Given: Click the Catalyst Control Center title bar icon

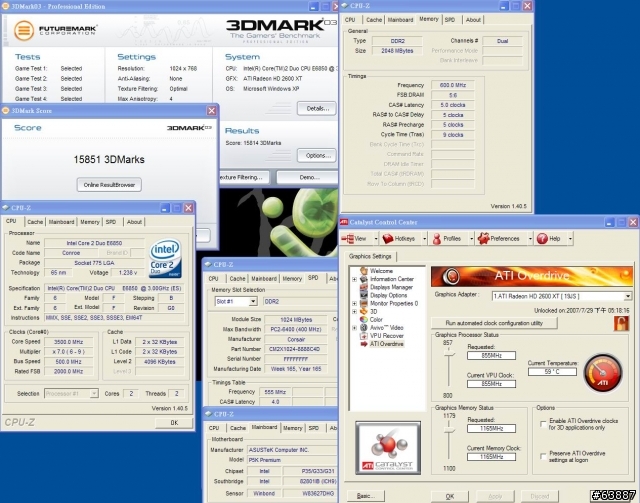Looking at the screenshot, I should tap(344, 222).
